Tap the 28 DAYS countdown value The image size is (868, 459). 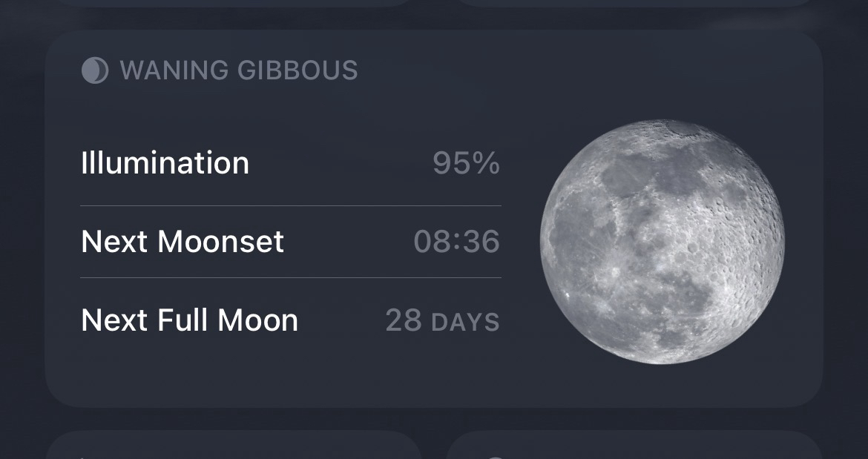tap(442, 320)
